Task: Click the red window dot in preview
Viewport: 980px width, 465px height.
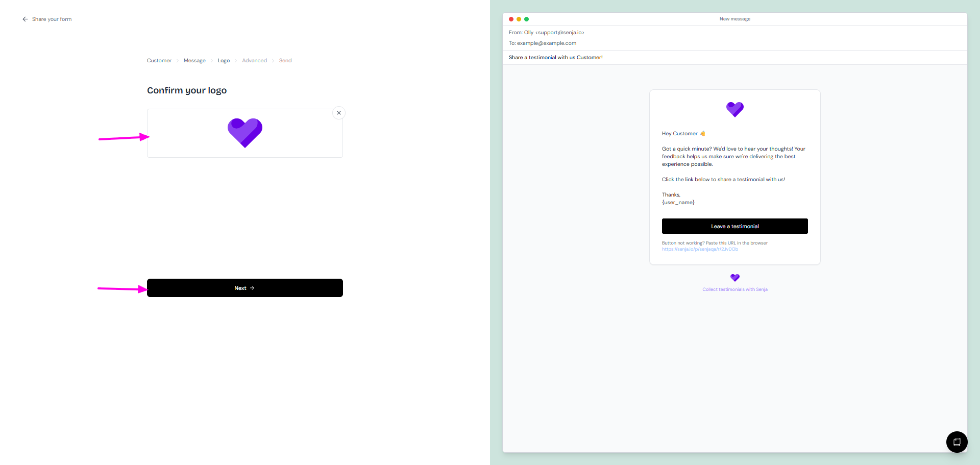Action: pyautogui.click(x=511, y=19)
